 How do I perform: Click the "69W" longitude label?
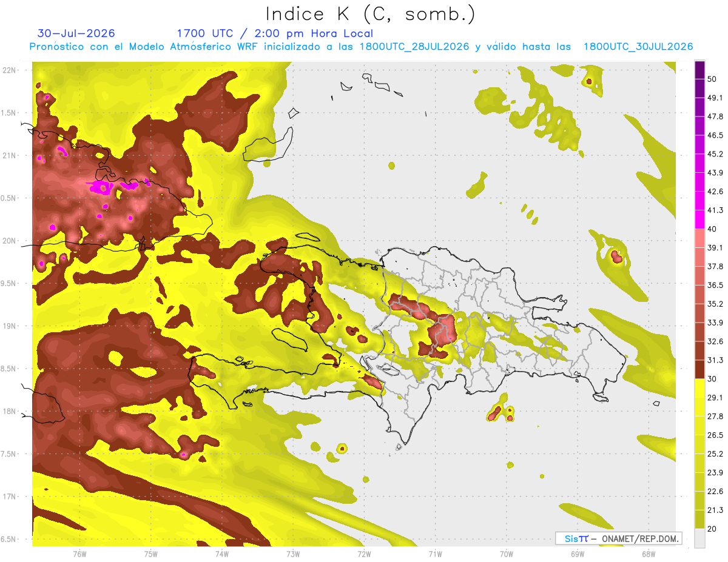coord(577,554)
